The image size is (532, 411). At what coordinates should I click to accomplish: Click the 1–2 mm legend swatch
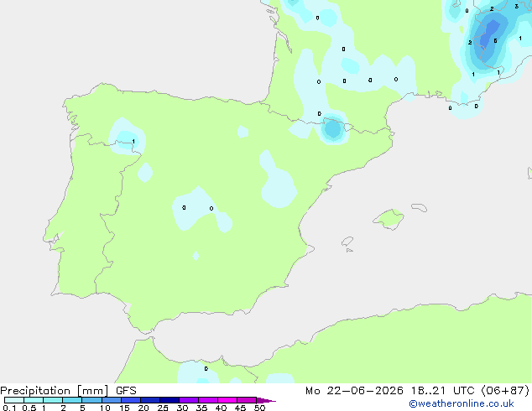point(53,400)
